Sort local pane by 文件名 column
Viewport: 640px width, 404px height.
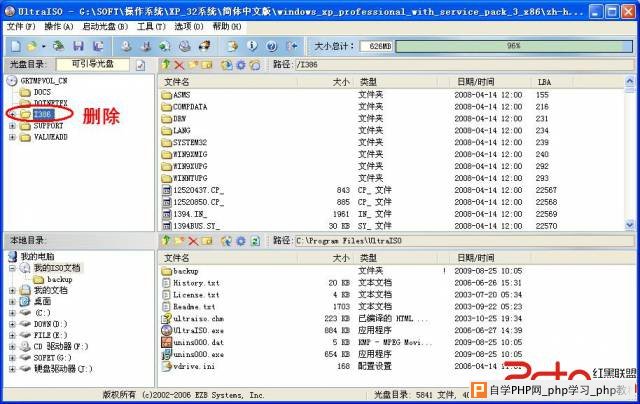[228, 258]
